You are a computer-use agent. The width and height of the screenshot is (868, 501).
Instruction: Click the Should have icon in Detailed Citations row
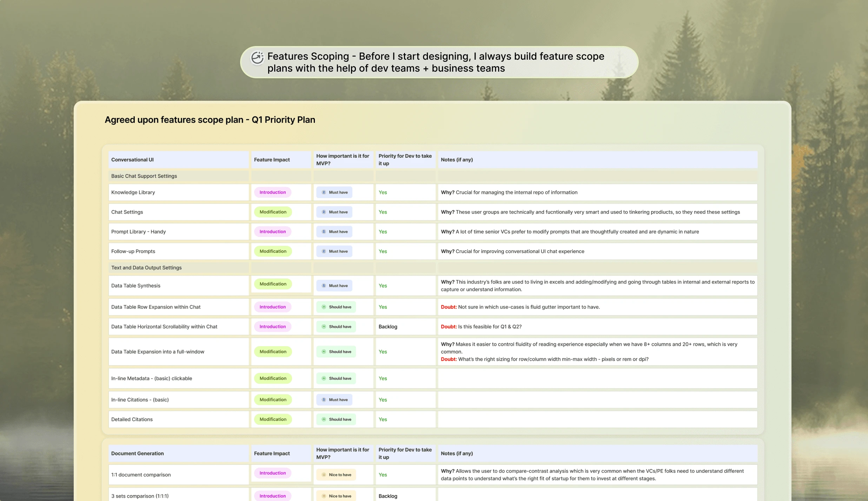(x=324, y=419)
